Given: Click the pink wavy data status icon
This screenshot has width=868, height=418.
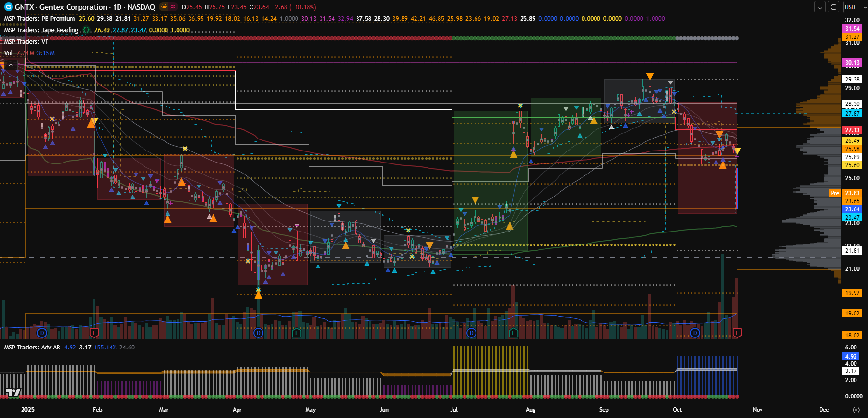Looking at the screenshot, I should pyautogui.click(x=173, y=7).
